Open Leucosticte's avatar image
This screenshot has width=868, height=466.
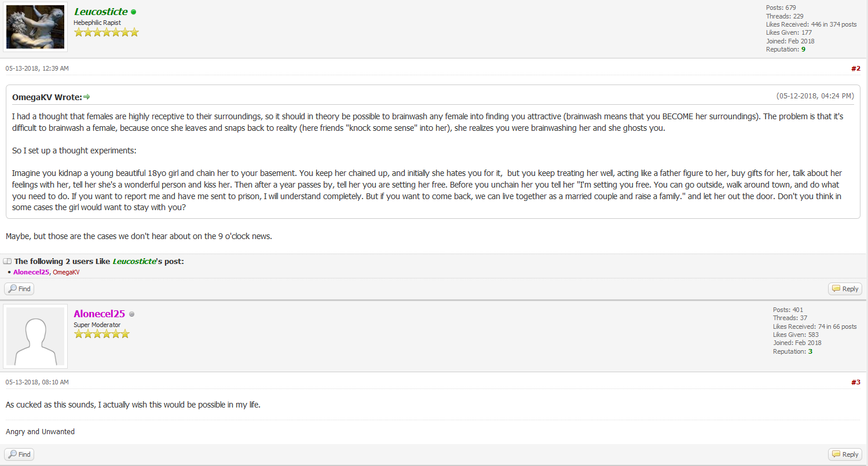tap(35, 27)
